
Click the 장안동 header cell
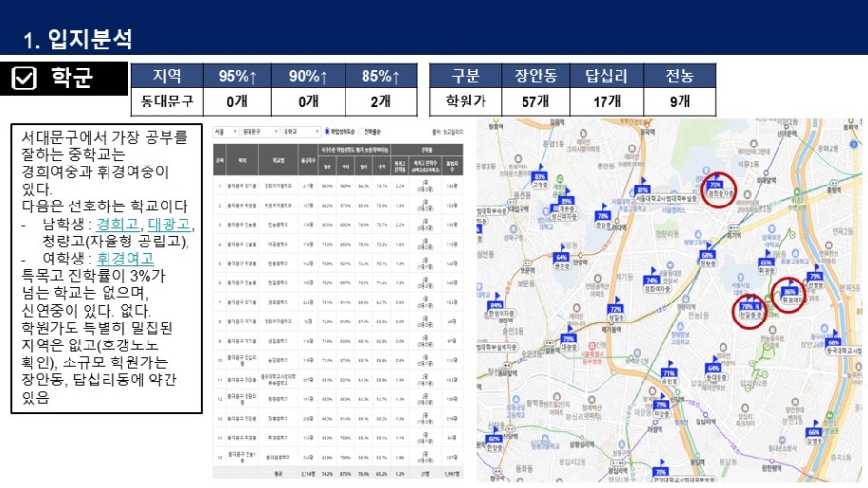(535, 76)
